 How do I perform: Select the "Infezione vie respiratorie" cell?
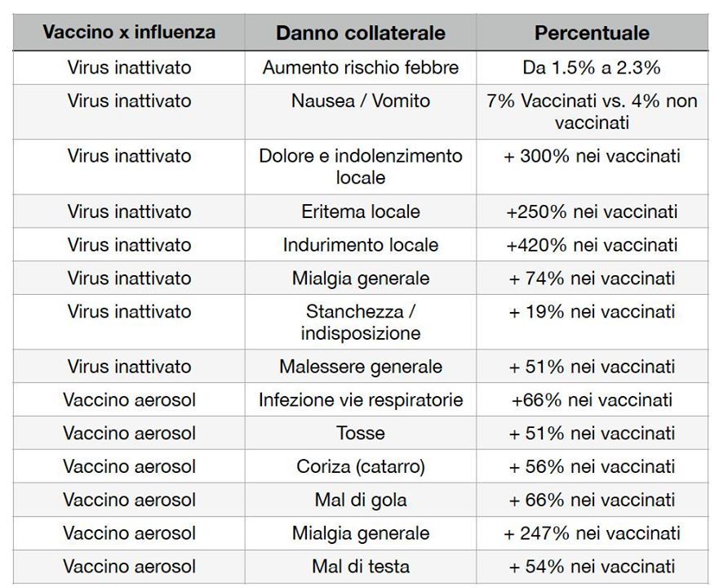click(x=360, y=400)
